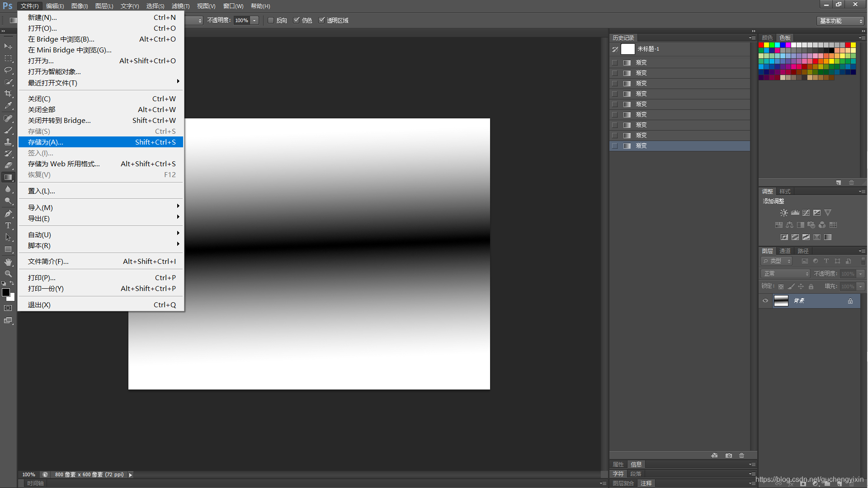This screenshot has height=488, width=868.
Task: Expand the 最近打开文件(T) submenu
Action: point(101,83)
